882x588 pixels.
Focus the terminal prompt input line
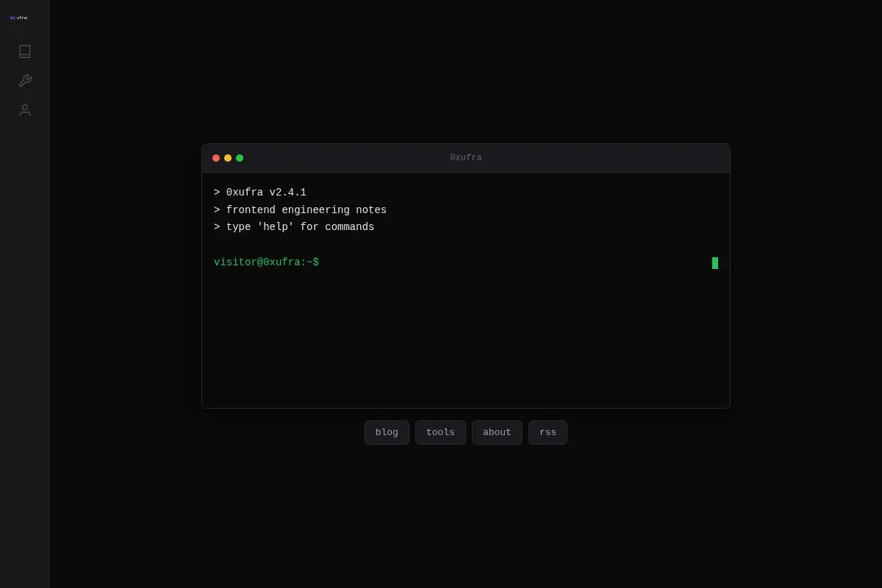click(x=466, y=262)
